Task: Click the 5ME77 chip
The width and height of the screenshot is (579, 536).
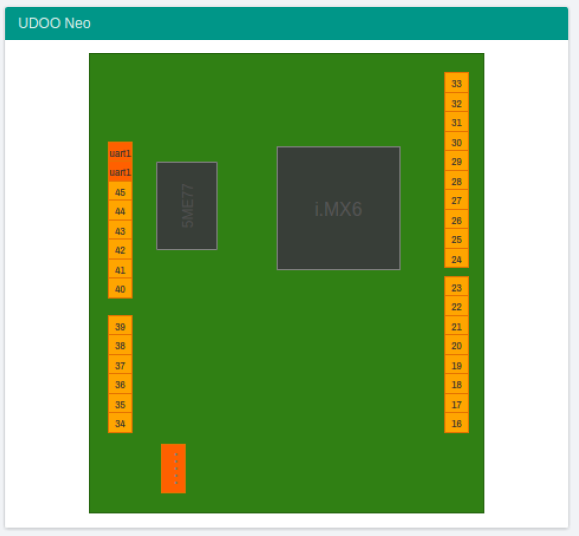Action: click(x=187, y=206)
